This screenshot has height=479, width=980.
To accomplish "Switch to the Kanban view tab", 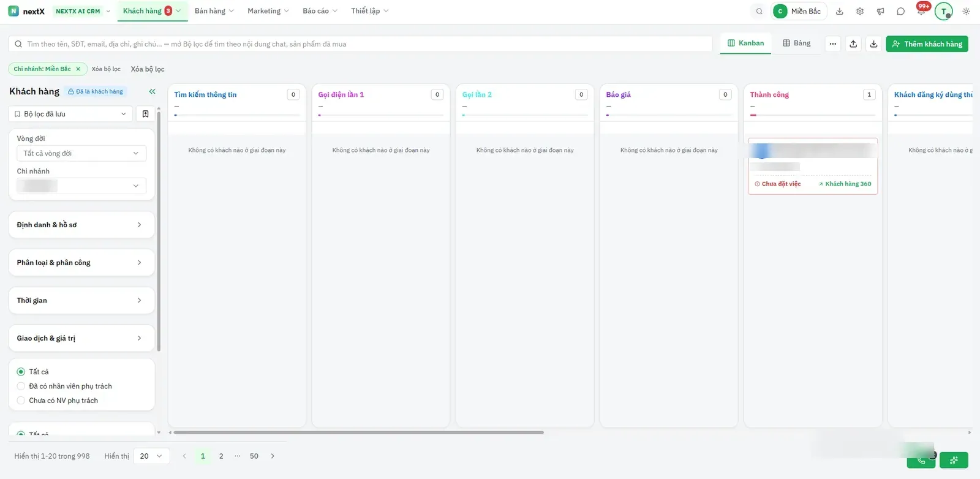I will coord(745,43).
